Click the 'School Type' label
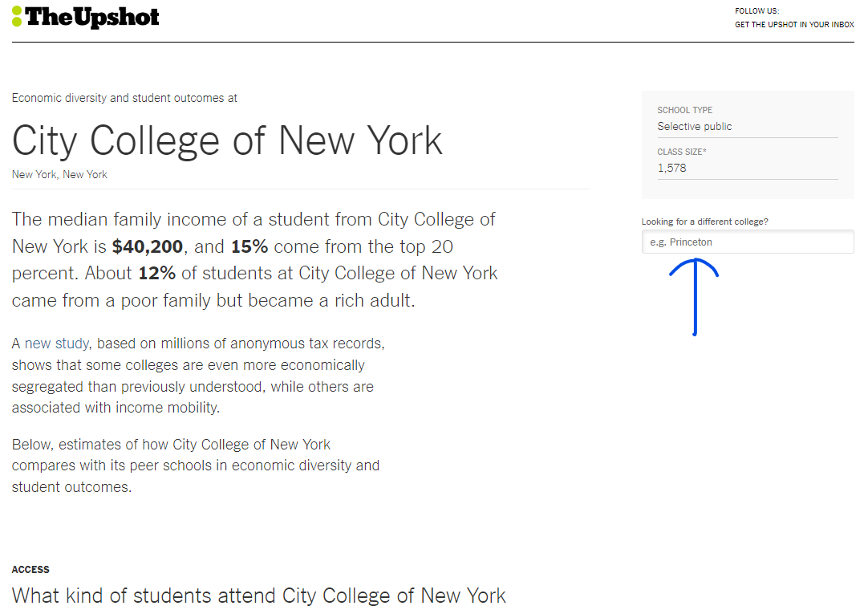The image size is (868, 614). point(684,110)
